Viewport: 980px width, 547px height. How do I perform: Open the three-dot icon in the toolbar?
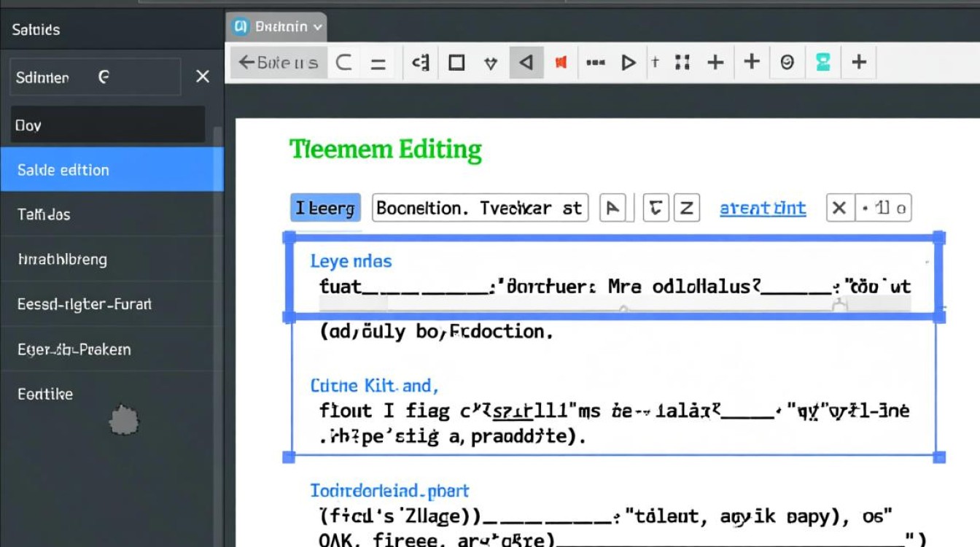596,63
